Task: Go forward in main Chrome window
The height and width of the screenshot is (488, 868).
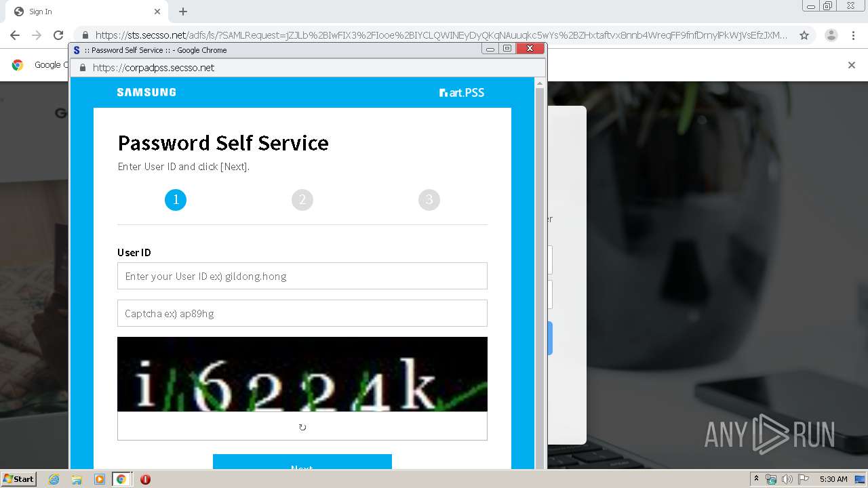Action: (37, 35)
